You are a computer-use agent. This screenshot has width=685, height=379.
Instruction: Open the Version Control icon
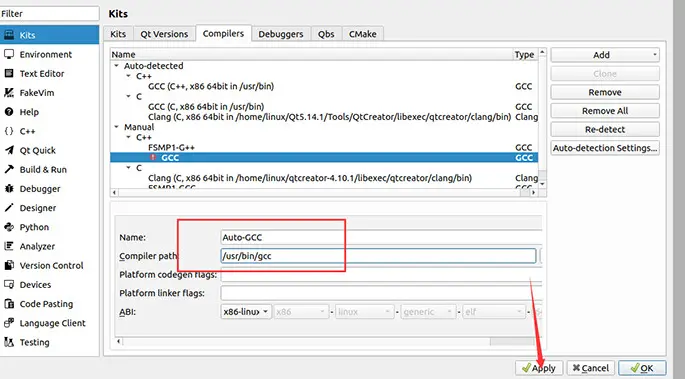click(9, 265)
